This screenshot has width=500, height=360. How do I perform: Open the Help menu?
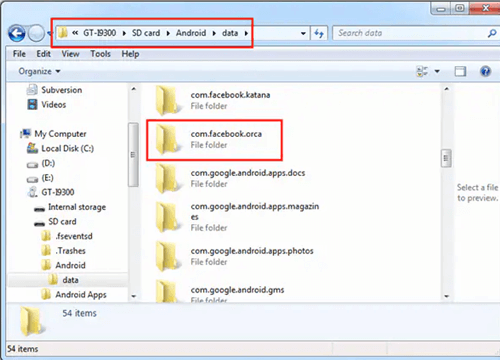tap(130, 54)
